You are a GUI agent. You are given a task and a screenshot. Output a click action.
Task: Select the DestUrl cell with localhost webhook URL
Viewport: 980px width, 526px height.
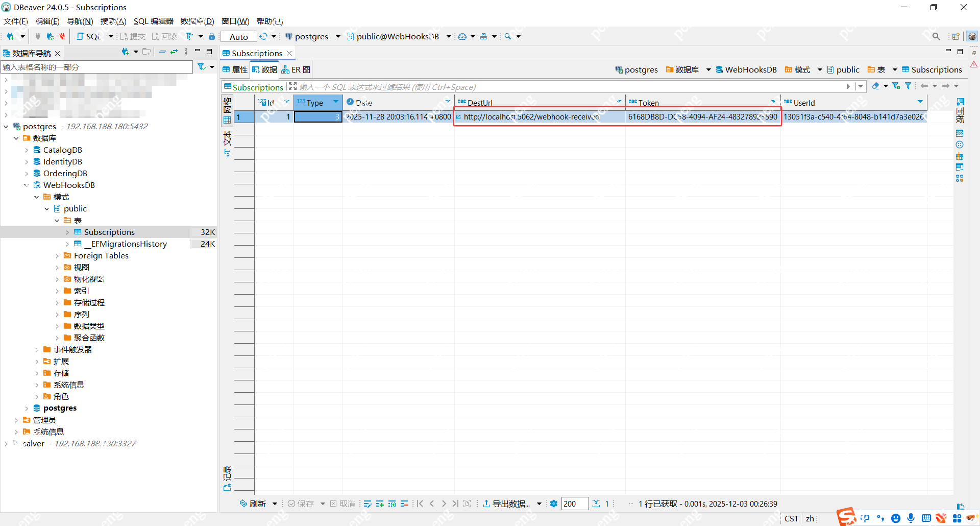540,117
